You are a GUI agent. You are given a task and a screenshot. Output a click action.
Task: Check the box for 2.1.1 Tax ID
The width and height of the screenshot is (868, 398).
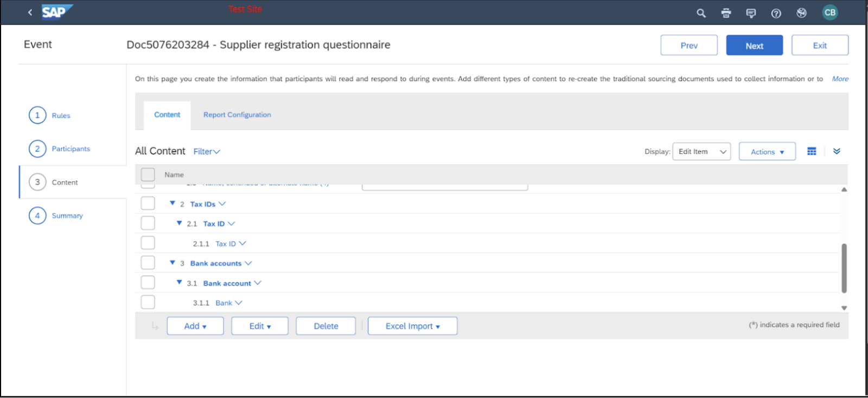click(148, 243)
